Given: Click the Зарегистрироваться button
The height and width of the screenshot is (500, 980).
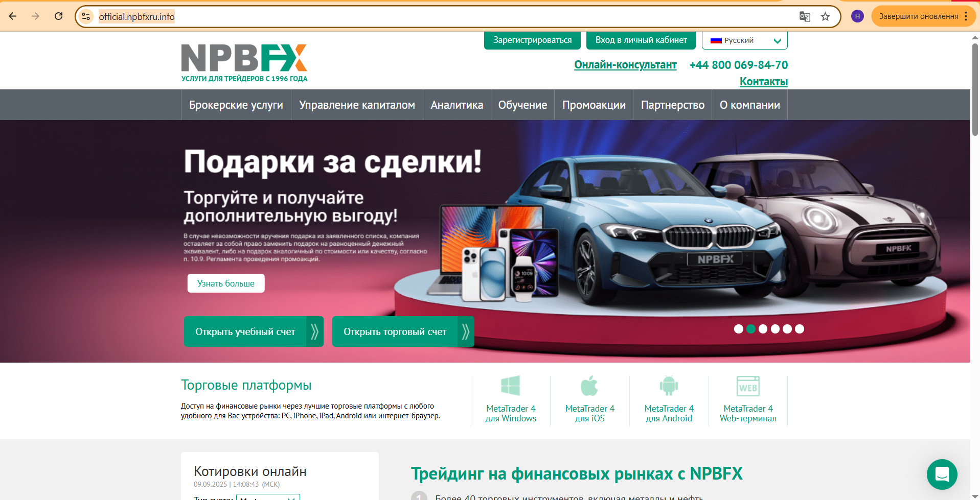Looking at the screenshot, I should point(532,40).
